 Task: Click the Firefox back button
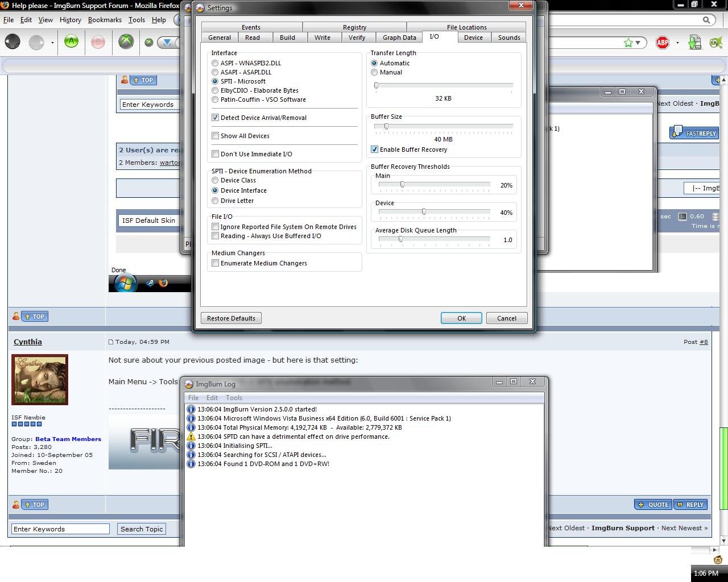point(13,42)
